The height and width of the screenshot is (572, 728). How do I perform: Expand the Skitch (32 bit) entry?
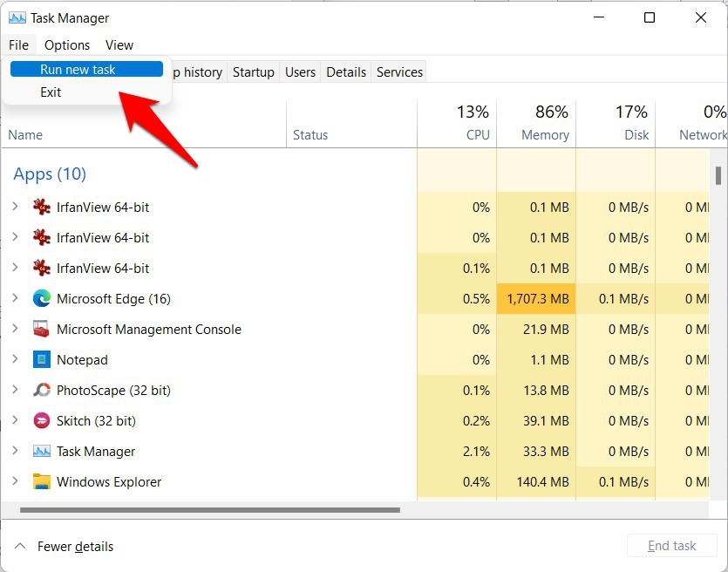pos(15,420)
